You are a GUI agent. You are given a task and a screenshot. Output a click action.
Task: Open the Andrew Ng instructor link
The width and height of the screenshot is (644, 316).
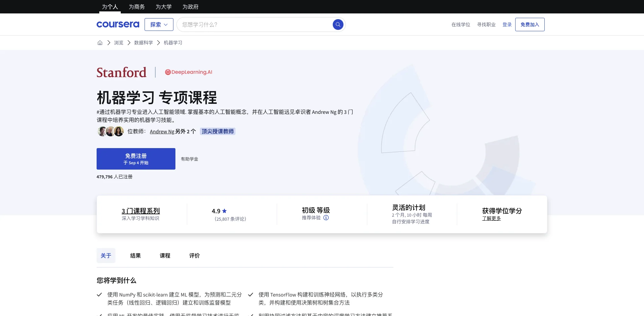pos(162,131)
